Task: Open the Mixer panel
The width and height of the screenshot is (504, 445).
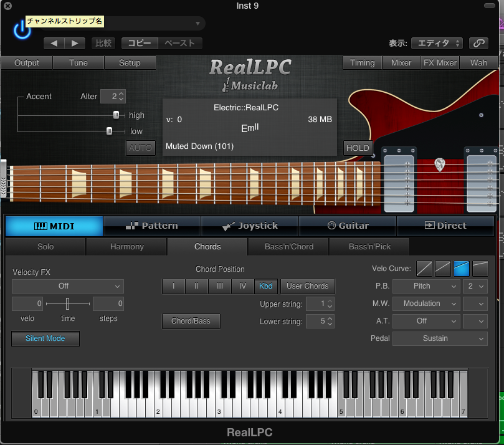Action: (x=401, y=63)
